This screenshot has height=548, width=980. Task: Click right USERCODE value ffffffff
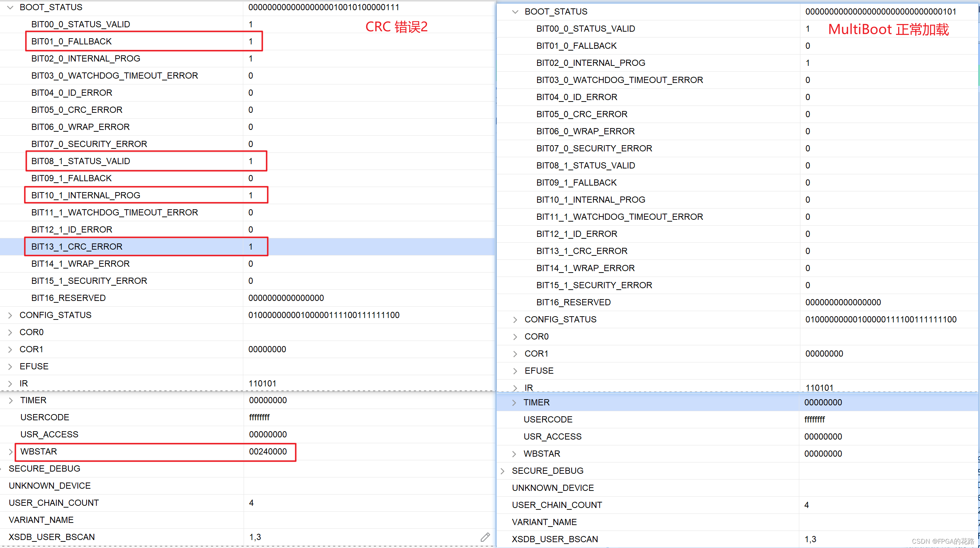[815, 420]
